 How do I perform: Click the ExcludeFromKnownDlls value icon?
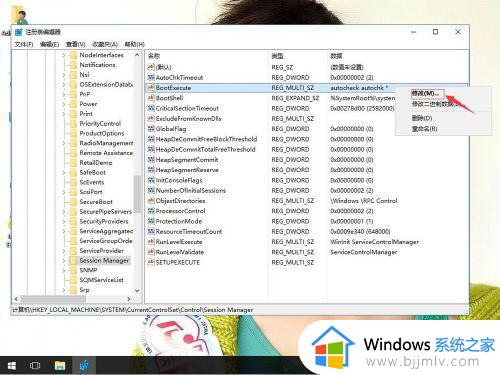tap(151, 119)
